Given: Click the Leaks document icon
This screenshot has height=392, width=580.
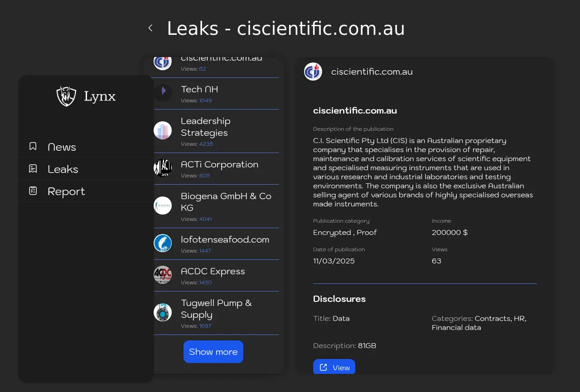Looking at the screenshot, I should click(x=33, y=169).
